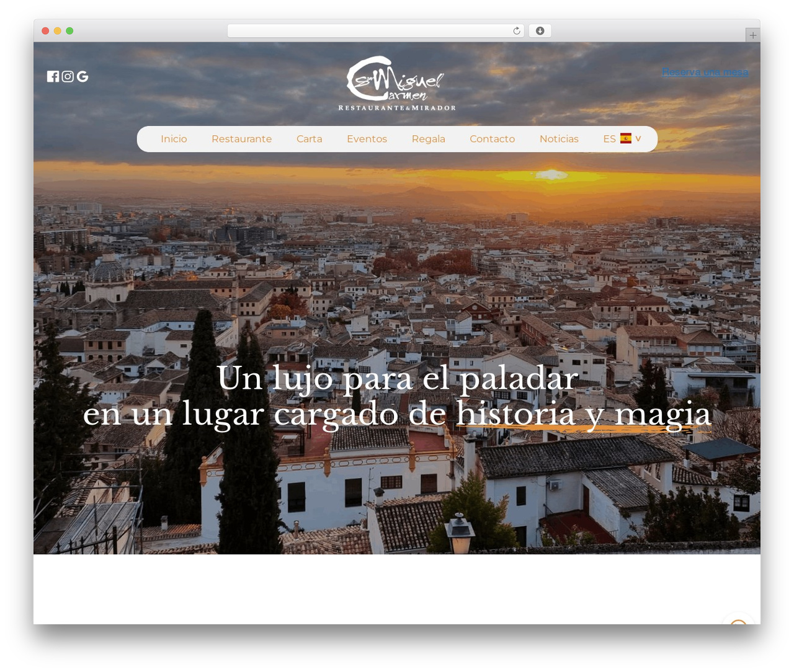Reload the page with the refresh icon
The height and width of the screenshot is (672, 794).
coord(516,31)
